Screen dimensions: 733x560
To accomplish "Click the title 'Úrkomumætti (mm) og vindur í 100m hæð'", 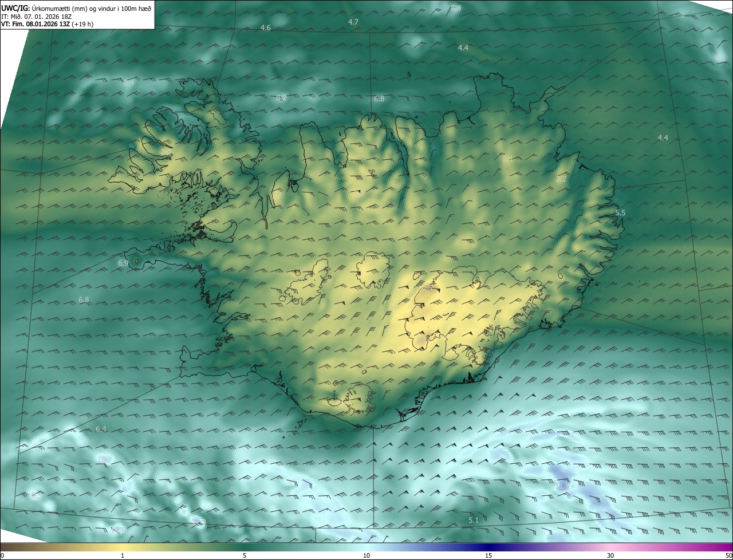I will pos(91,8).
